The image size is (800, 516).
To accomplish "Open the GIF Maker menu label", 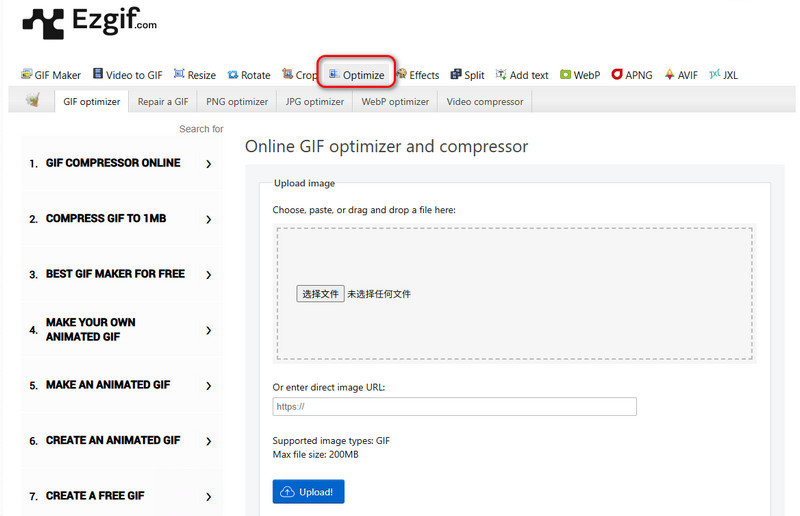I will pyautogui.click(x=58, y=76).
